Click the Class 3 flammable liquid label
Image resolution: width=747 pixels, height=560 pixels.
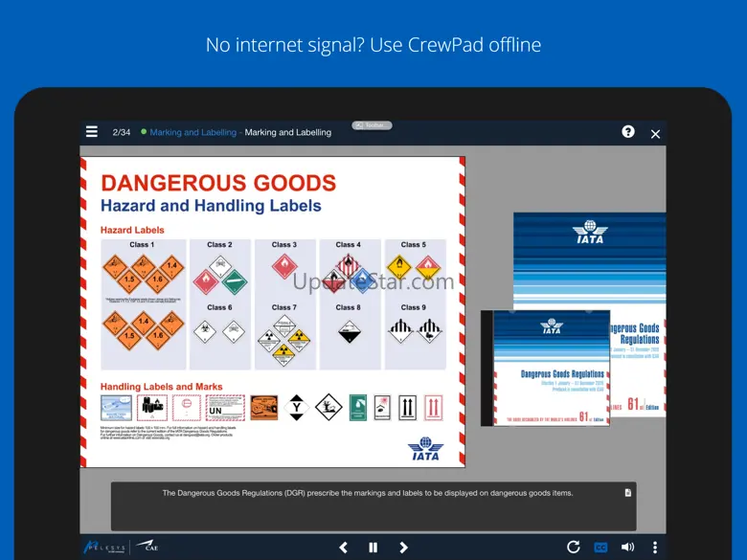click(284, 267)
